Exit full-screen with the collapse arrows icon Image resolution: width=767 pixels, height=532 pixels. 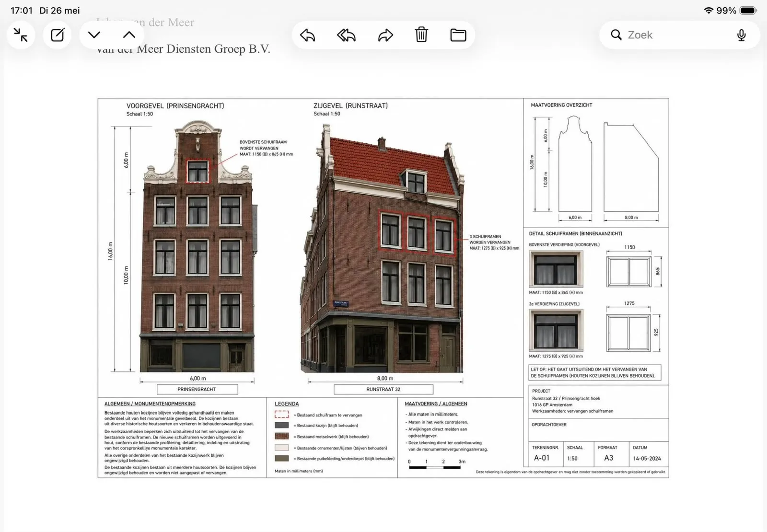click(x=21, y=35)
